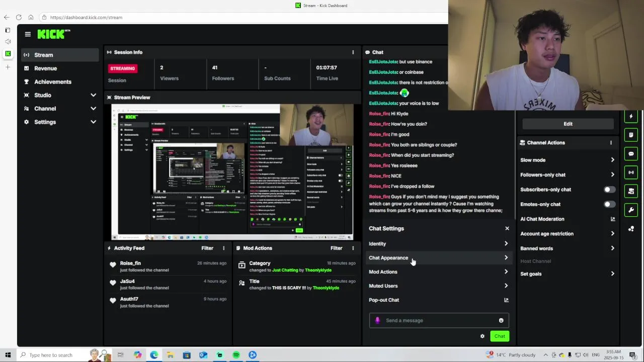Open Followers-only chat options arrow

point(612,175)
